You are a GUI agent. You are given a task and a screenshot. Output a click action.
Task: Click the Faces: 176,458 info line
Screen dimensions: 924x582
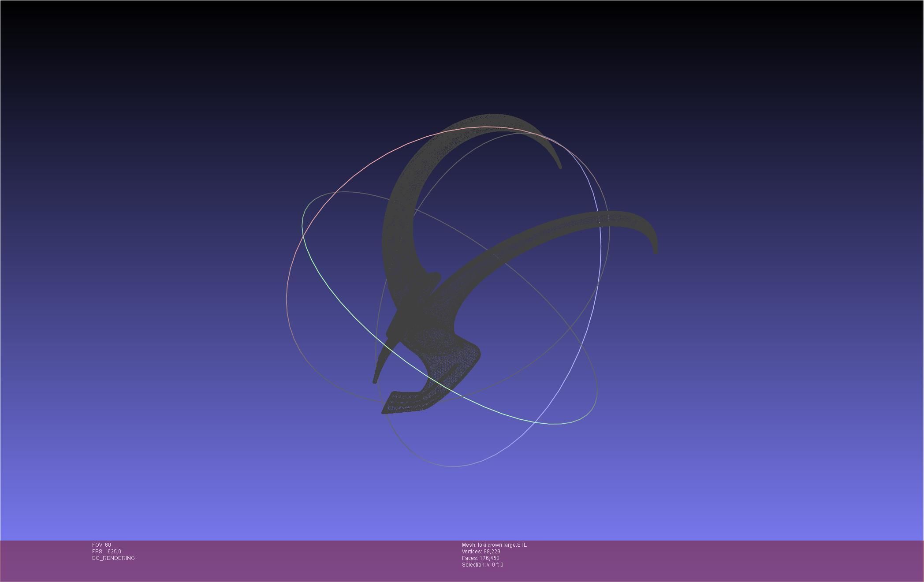[x=481, y=558]
